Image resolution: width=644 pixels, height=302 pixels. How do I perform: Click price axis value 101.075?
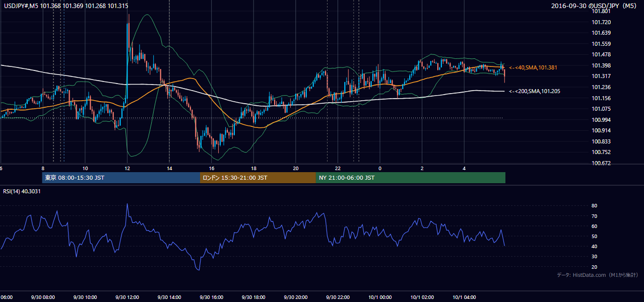pyautogui.click(x=601, y=109)
